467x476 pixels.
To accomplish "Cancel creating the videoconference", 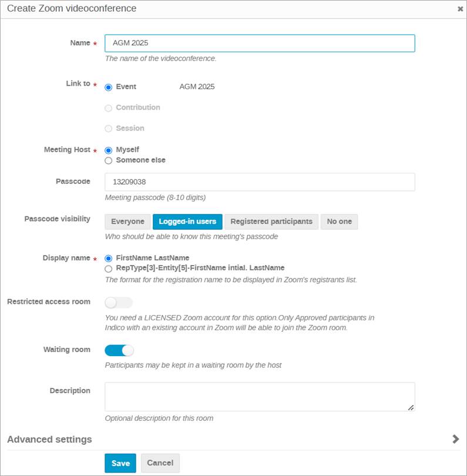I will 160,463.
